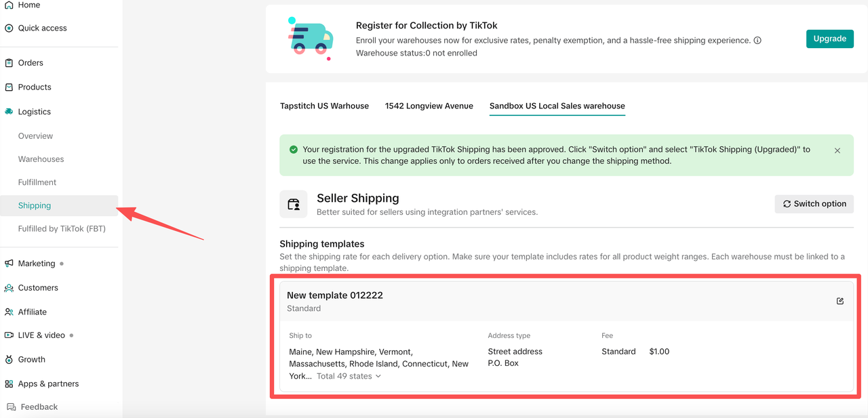Viewport: 868px width, 418px height.
Task: Click the Products bag icon in the sidebar
Action: pyautogui.click(x=9, y=87)
